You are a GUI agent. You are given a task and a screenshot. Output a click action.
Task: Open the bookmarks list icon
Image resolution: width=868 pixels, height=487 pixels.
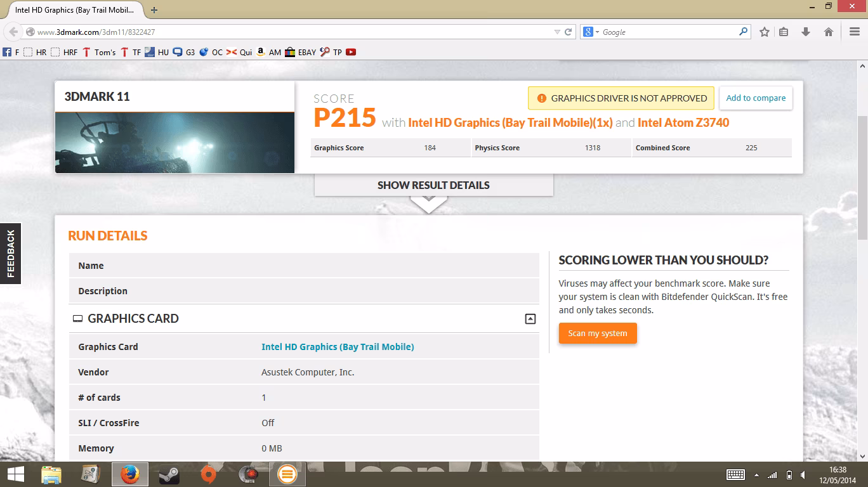pyautogui.click(x=784, y=32)
